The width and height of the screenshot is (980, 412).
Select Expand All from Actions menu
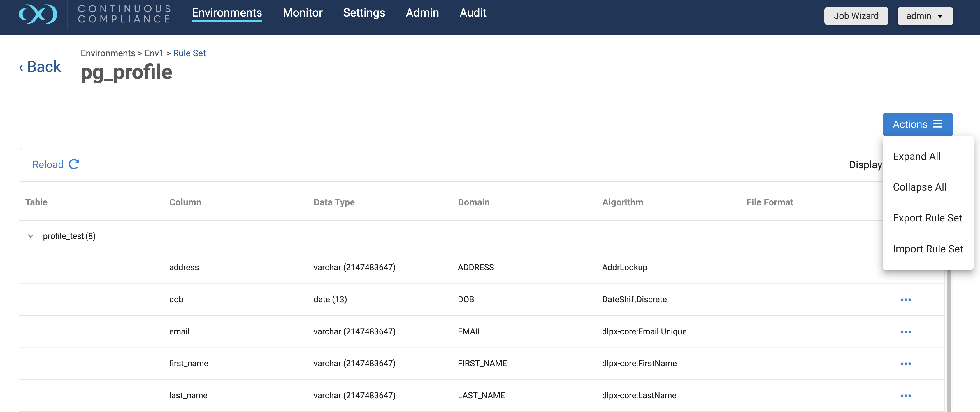[916, 156]
